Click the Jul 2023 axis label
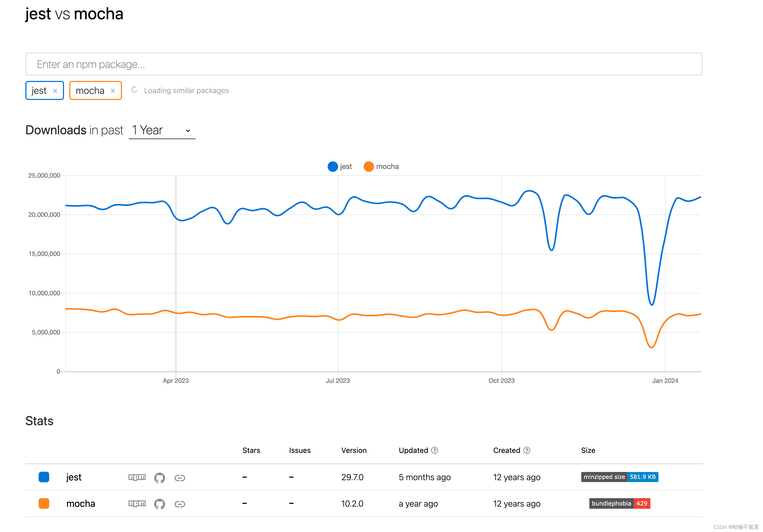Screen dimensions: 763x532 tap(338, 380)
